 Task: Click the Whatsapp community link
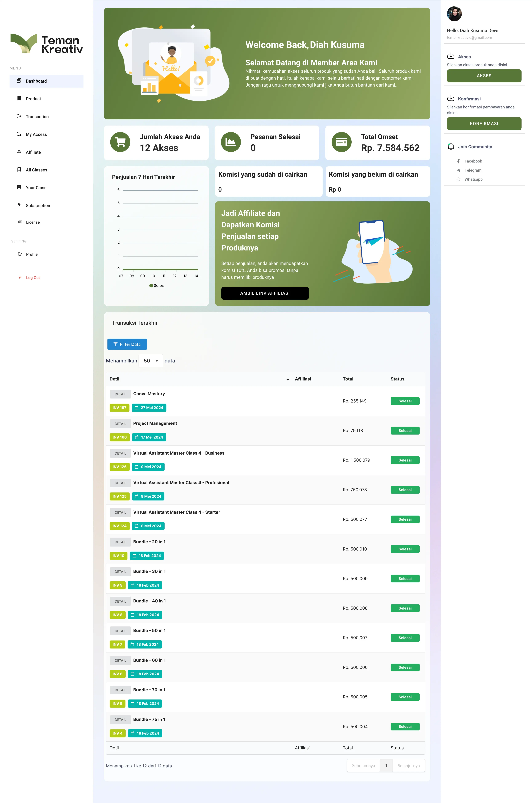point(473,179)
